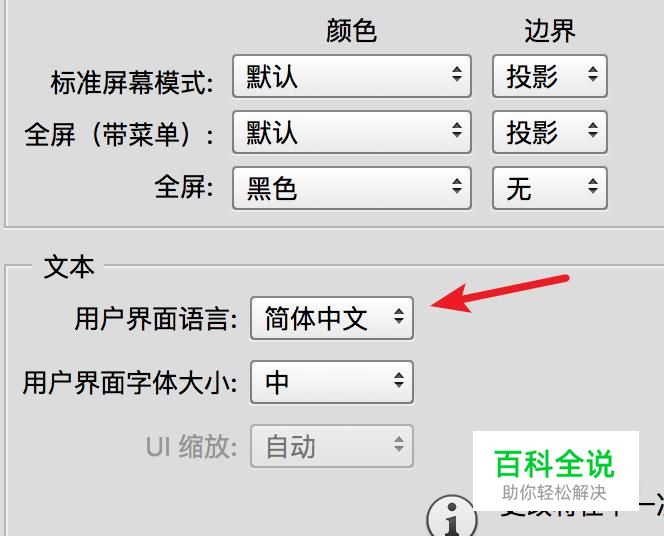
Task: Click the 用户界面字体大小 label
Action: pyautogui.click(x=130, y=383)
